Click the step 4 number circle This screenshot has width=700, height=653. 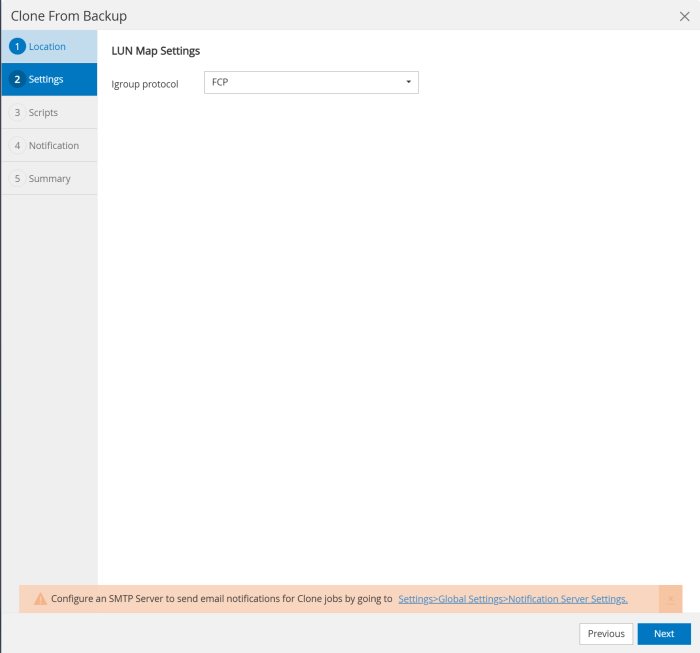click(17, 146)
